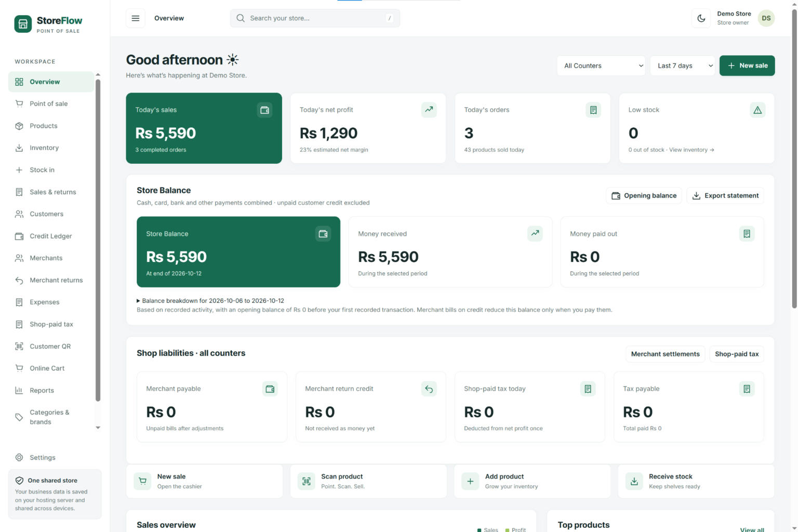Open Point of sale in sidebar
Image resolution: width=798 pixels, height=532 pixels.
coord(51,104)
